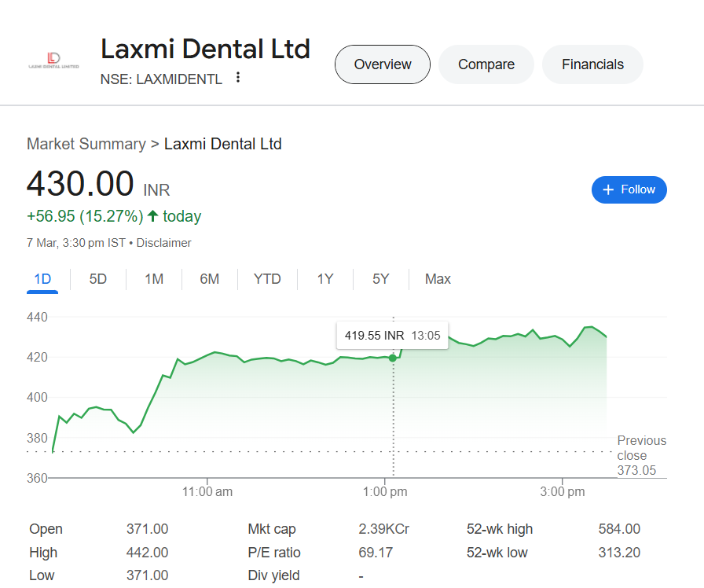
Task: Click the Laxmi Dental company logo
Action: (53, 61)
